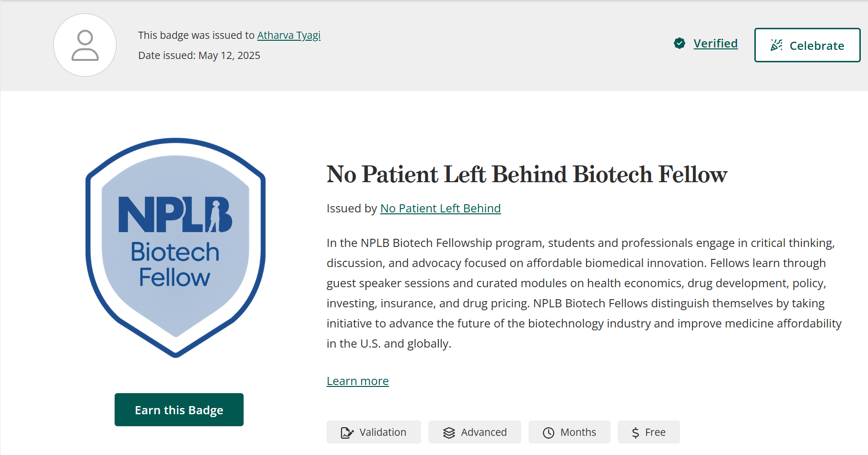Follow the Learn more link

(358, 381)
